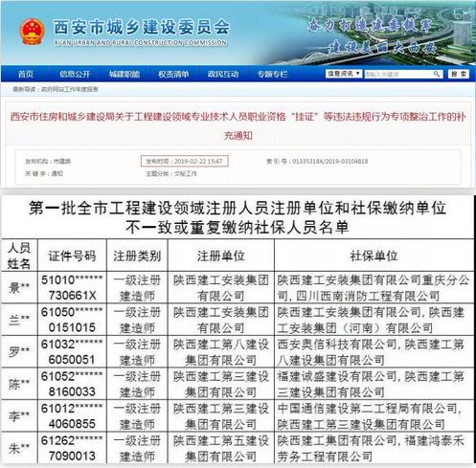Click the 关键字：通知 text
476x468 pixels.
[44, 173]
